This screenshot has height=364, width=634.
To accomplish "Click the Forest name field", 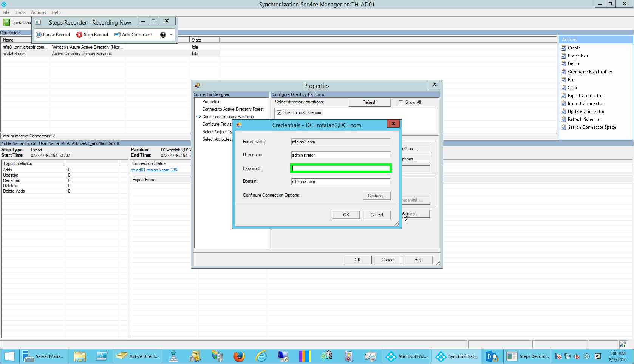I will [x=341, y=142].
